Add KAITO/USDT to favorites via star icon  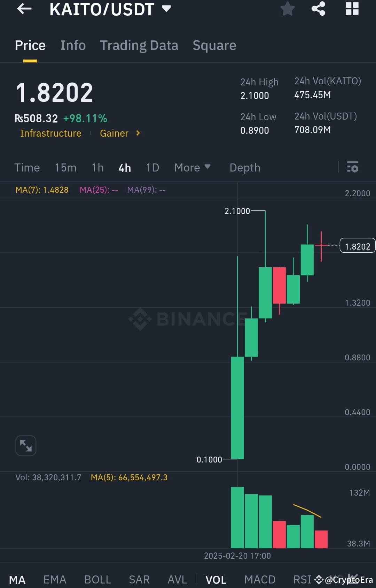tap(288, 9)
